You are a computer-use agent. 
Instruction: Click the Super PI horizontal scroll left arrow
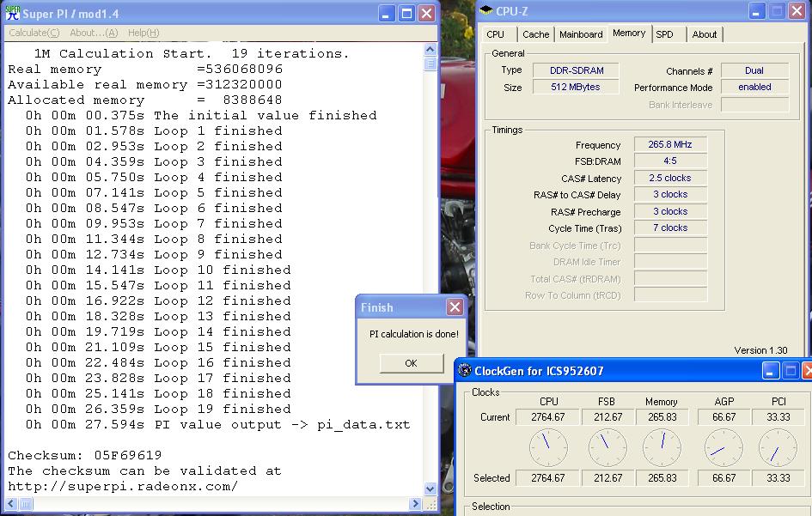pyautogui.click(x=11, y=504)
